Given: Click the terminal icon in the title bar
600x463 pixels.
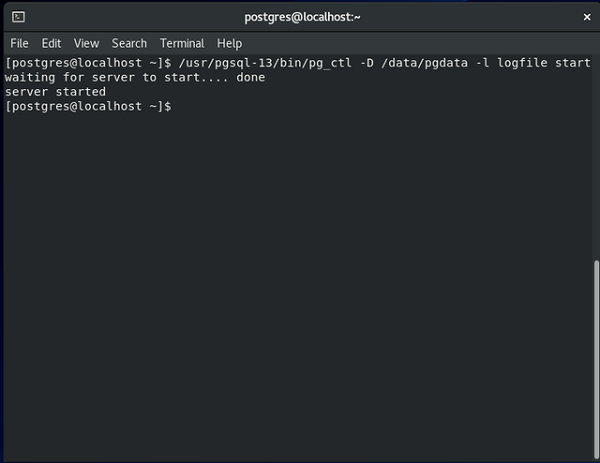Looking at the screenshot, I should click(18, 17).
